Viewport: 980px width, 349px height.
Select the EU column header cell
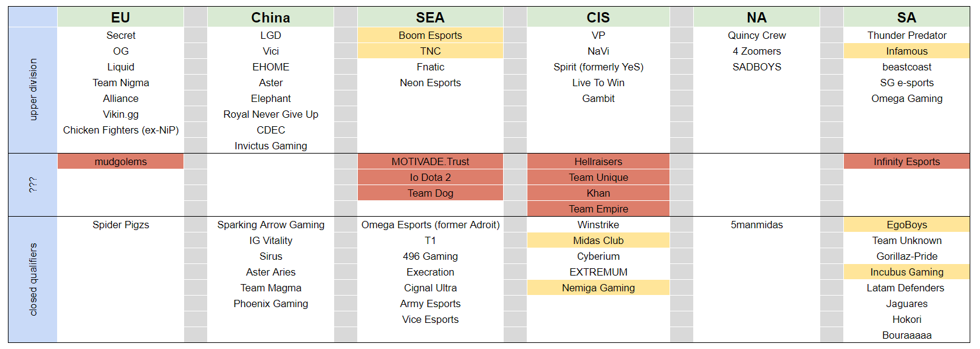[x=120, y=18]
